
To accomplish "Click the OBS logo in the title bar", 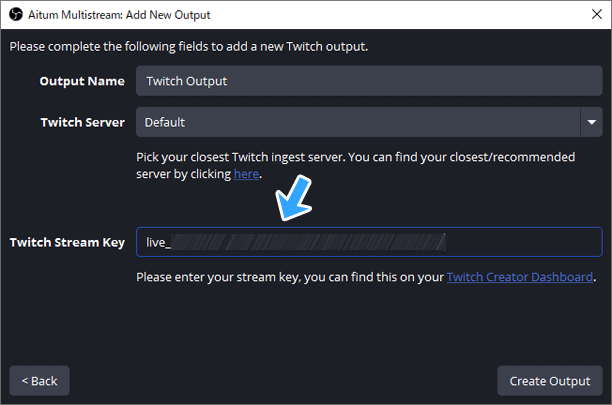I will pos(16,15).
